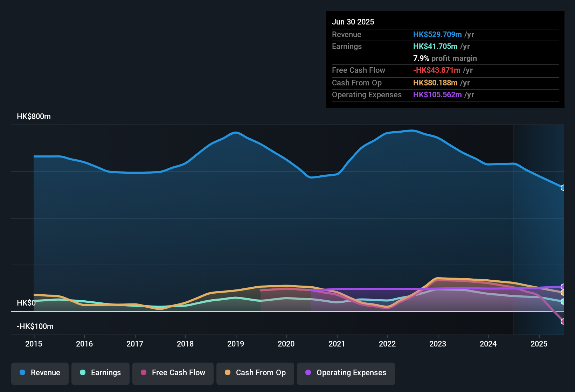Viewport: 575px width, 392px height.
Task: Toggle the Revenue series visibility
Action: pyautogui.click(x=40, y=373)
